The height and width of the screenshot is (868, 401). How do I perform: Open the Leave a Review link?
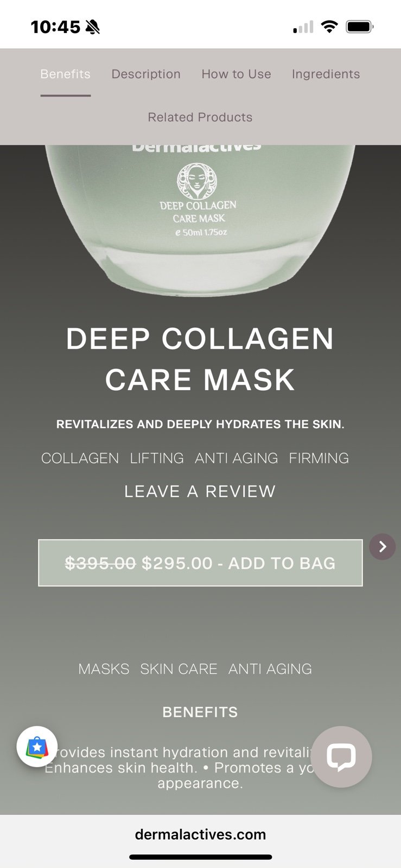tap(200, 492)
